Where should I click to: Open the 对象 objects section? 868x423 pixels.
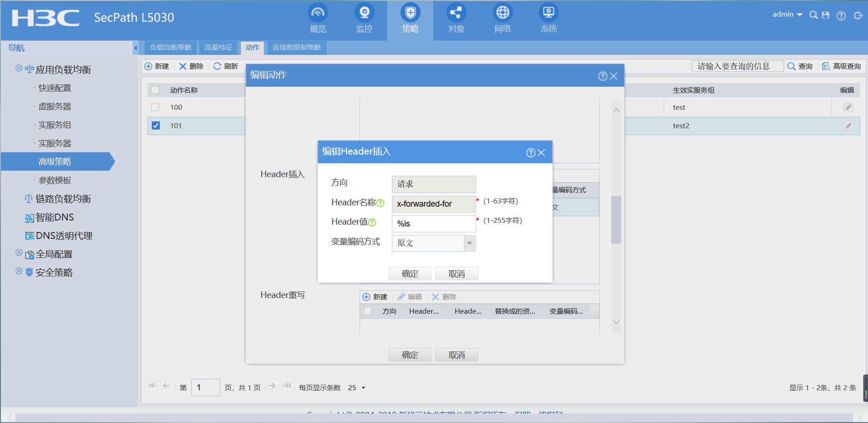(x=456, y=19)
